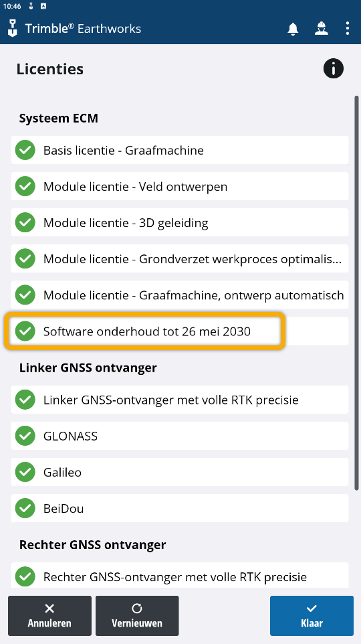
Task: Select Graafmachine, ontwerp automatisch license row
Action: pos(180,295)
